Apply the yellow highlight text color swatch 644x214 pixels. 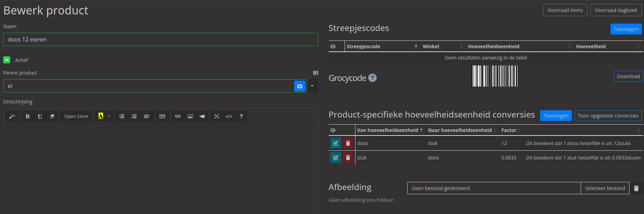(101, 117)
